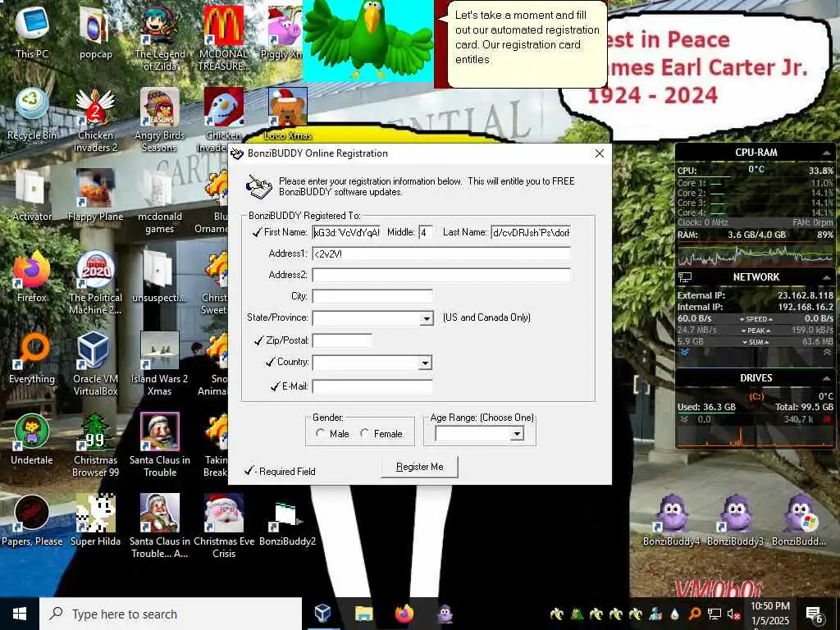Click the Last Name input field
The width and height of the screenshot is (840, 630).
(531, 232)
